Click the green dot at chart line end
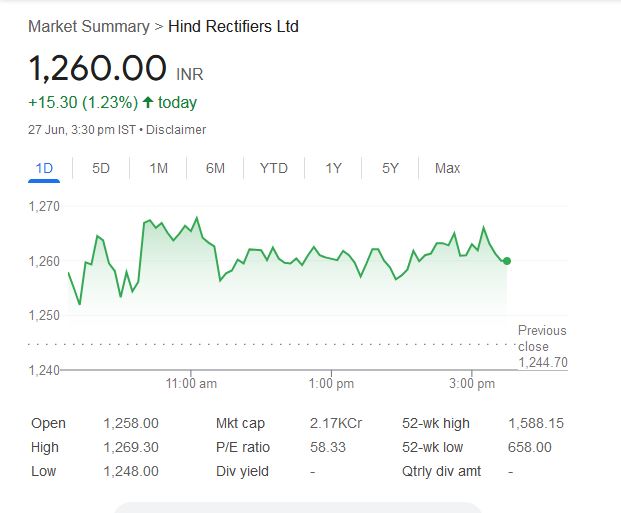The image size is (621, 513). click(507, 261)
